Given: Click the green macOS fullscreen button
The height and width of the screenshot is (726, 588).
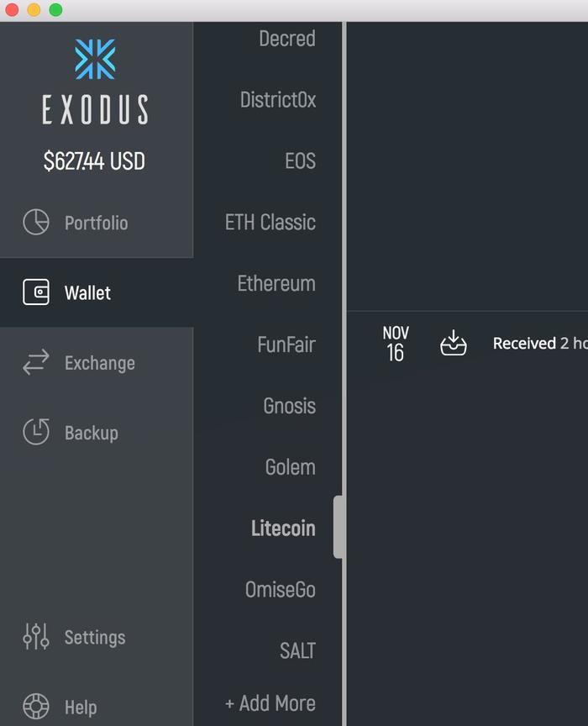Looking at the screenshot, I should 55,10.
